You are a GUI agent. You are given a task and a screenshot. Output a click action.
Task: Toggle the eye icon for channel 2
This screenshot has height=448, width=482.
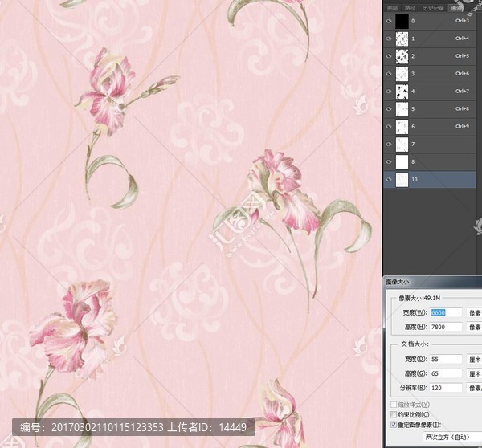(389, 56)
